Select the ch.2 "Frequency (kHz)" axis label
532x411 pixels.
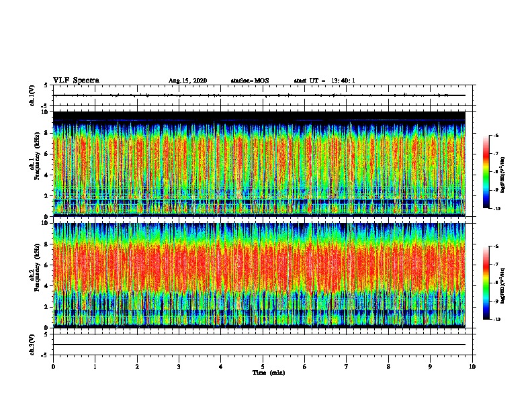click(x=37, y=267)
